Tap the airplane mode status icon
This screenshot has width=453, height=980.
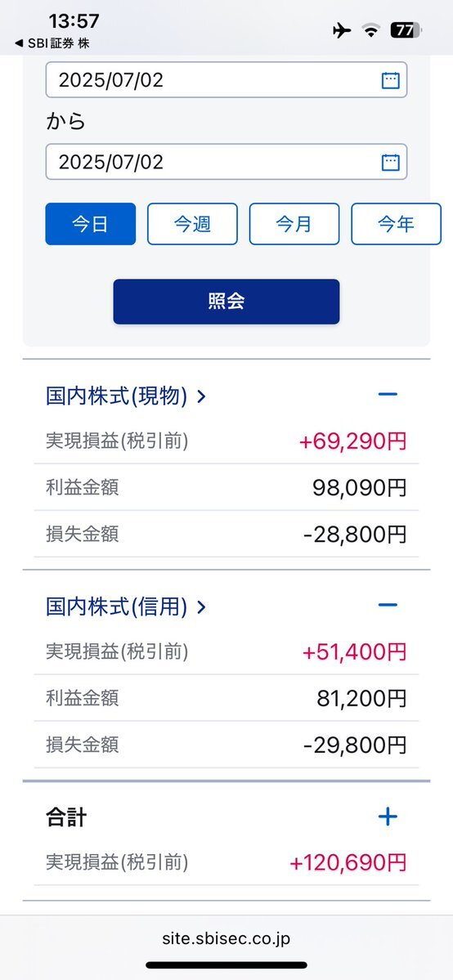(x=342, y=30)
